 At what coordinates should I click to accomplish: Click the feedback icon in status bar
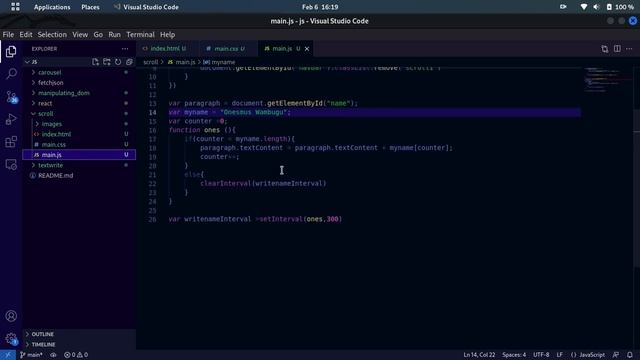pyautogui.click(x=616, y=355)
